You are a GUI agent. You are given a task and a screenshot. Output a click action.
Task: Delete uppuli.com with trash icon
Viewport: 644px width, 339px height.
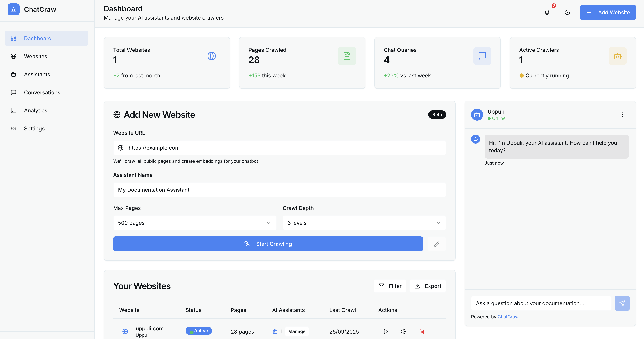click(x=421, y=331)
